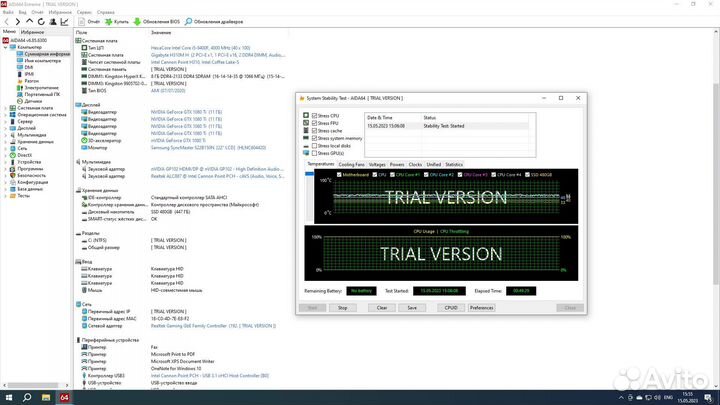Viewport: 720px width, 405px height.
Task: Click Clear button in Stability Test
Action: pyautogui.click(x=382, y=308)
